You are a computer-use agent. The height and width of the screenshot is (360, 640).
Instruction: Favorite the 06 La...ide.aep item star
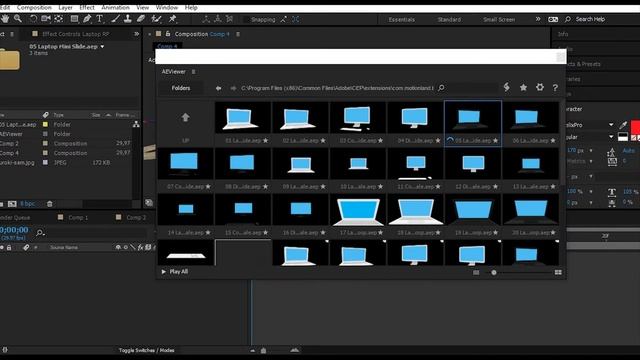(x=553, y=140)
